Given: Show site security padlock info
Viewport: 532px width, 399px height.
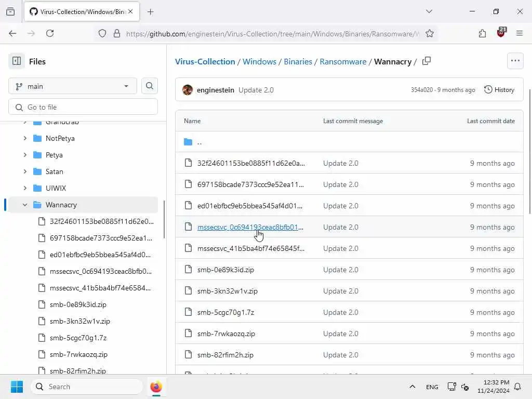Looking at the screenshot, I should point(117,34).
